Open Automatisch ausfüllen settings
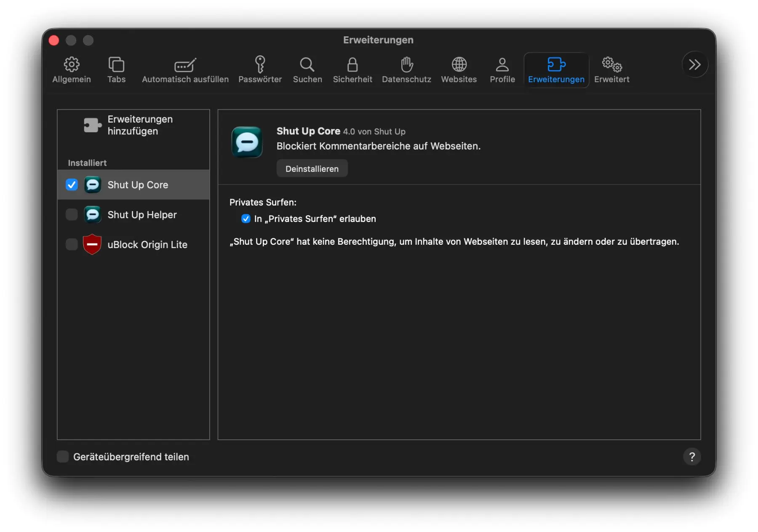The width and height of the screenshot is (758, 532). tap(185, 70)
